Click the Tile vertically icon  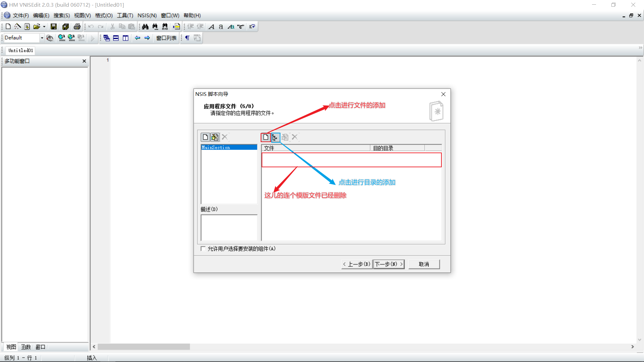[126, 38]
